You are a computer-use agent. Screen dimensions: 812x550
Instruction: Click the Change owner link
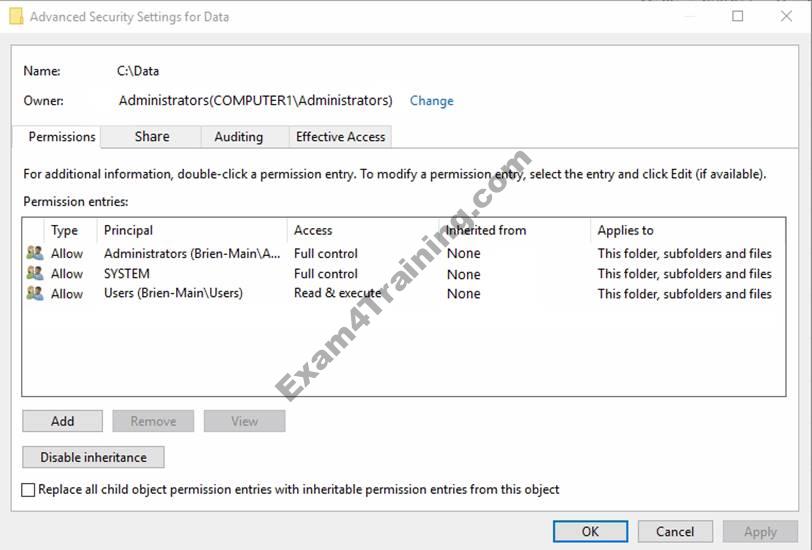[x=431, y=101]
